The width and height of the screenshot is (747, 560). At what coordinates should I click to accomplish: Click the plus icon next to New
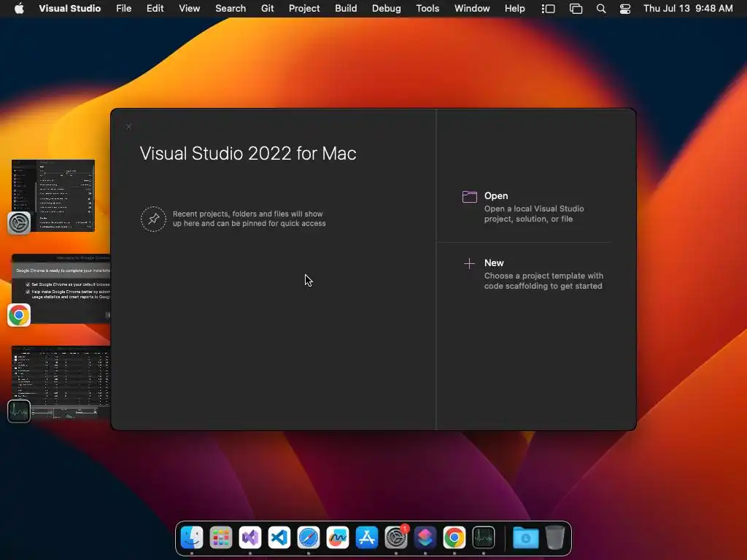[x=469, y=264]
